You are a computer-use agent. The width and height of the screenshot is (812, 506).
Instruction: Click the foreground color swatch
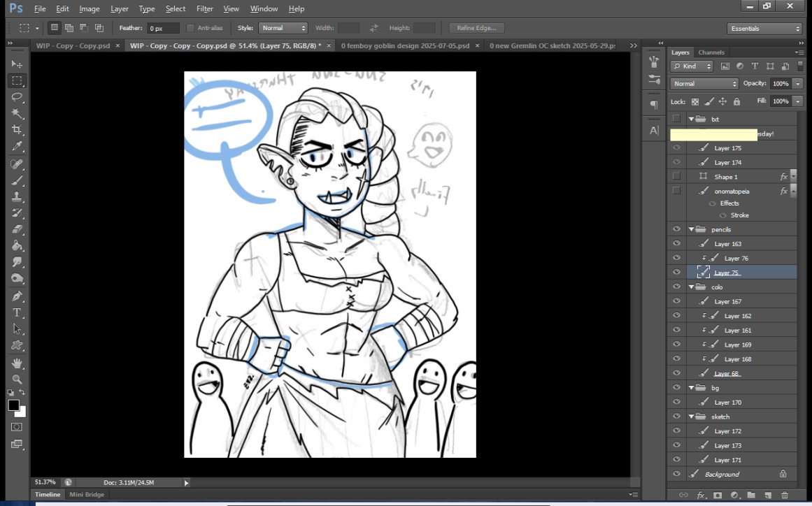(13, 405)
